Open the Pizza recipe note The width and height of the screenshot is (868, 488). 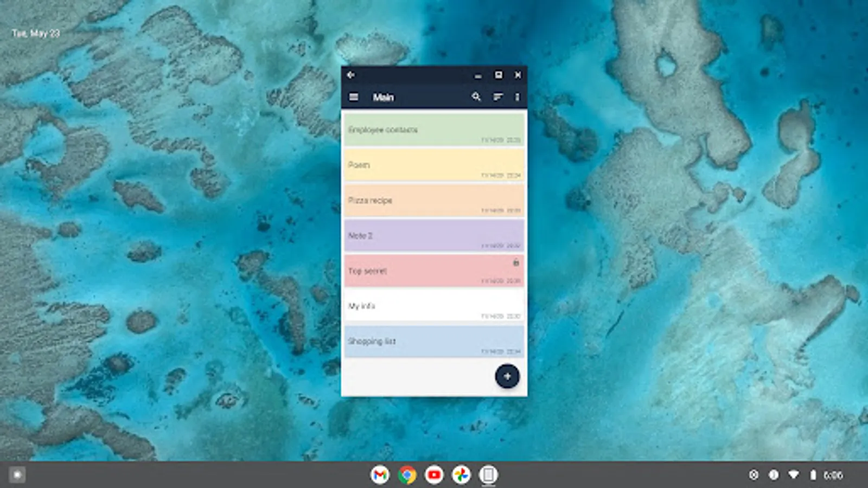434,200
